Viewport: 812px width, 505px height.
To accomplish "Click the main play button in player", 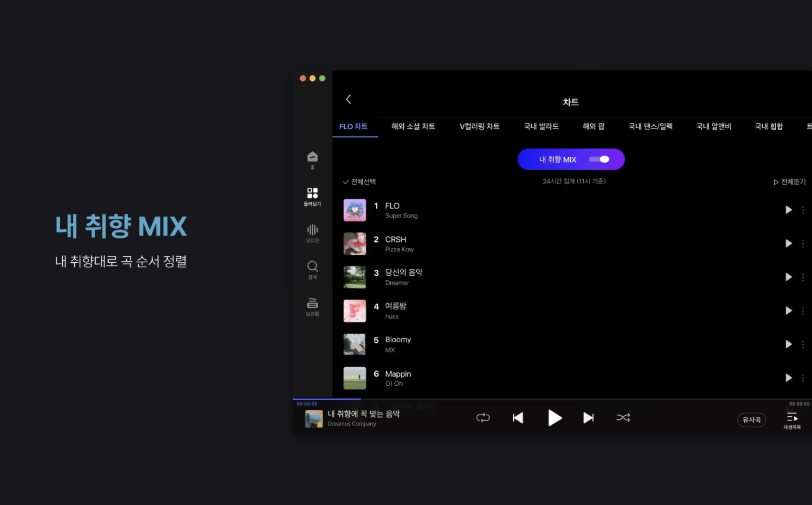I will point(554,418).
